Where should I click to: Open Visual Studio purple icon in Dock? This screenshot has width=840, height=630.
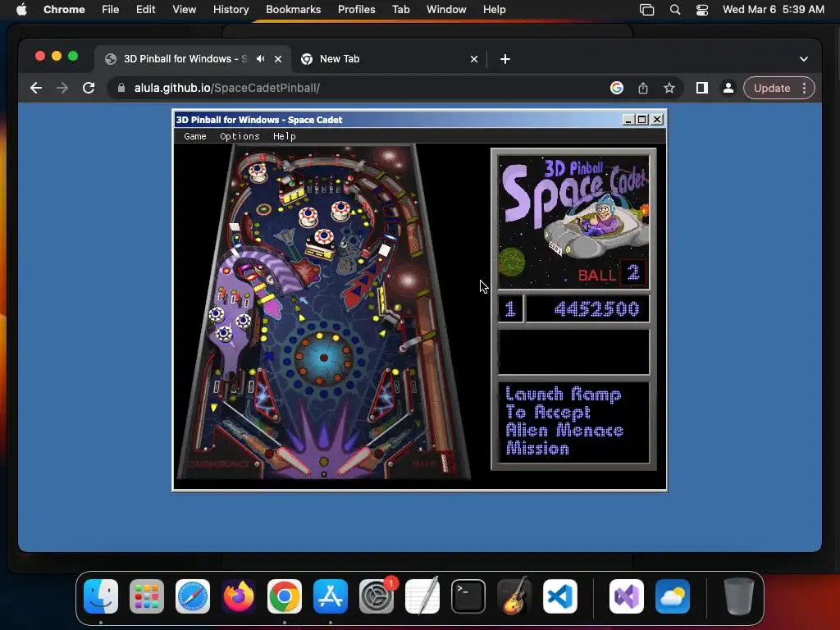pos(626,596)
